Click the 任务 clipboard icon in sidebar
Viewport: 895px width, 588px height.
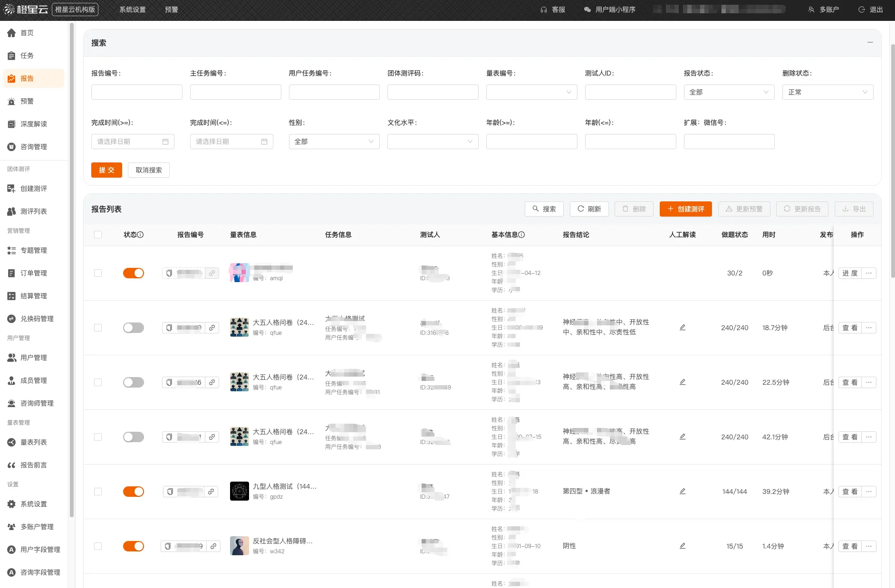point(11,56)
